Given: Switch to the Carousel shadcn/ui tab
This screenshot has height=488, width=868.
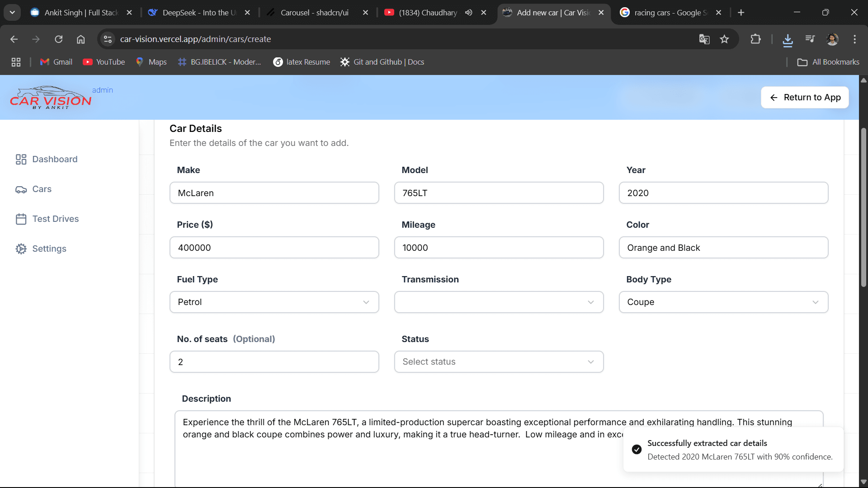Looking at the screenshot, I should 314,13.
